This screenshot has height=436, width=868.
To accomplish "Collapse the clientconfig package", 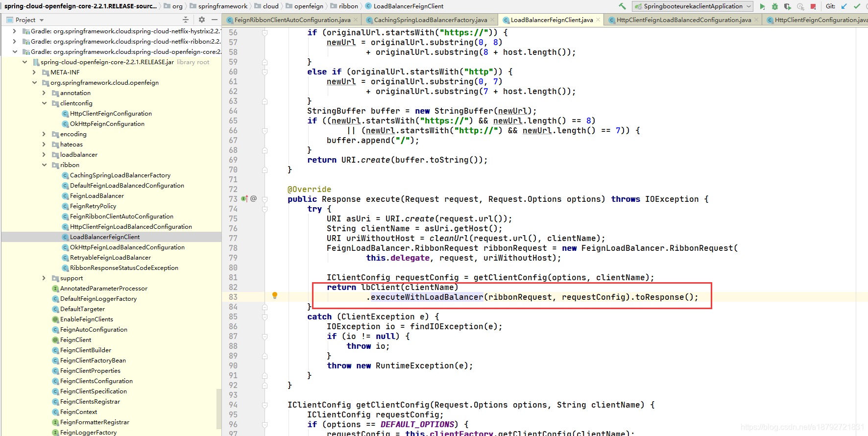I will coord(44,103).
